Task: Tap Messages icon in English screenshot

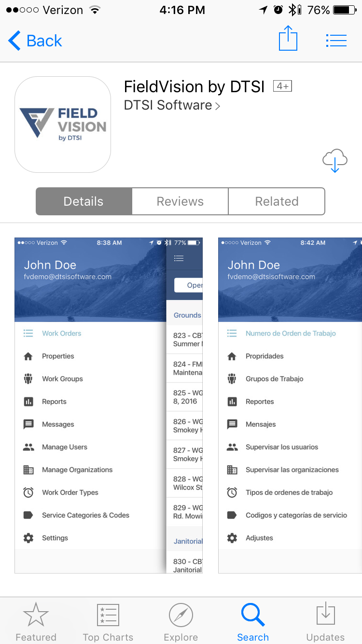Action: point(28,424)
